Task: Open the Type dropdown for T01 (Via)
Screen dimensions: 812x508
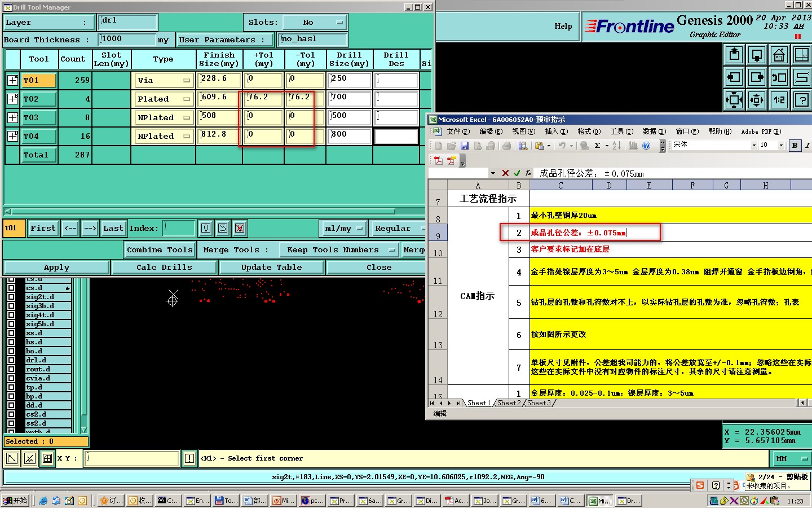Action: click(164, 80)
